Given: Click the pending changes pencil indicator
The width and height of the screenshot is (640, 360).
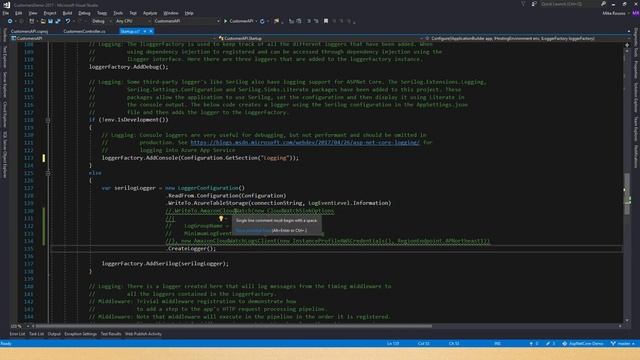Looking at the screenshot, I should 550,344.
